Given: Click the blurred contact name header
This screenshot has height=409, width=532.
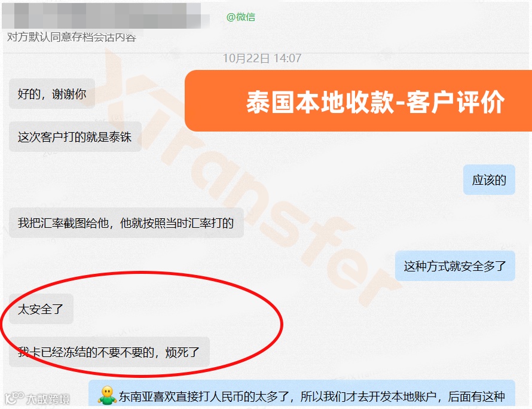Looking at the screenshot, I should tap(102, 16).
